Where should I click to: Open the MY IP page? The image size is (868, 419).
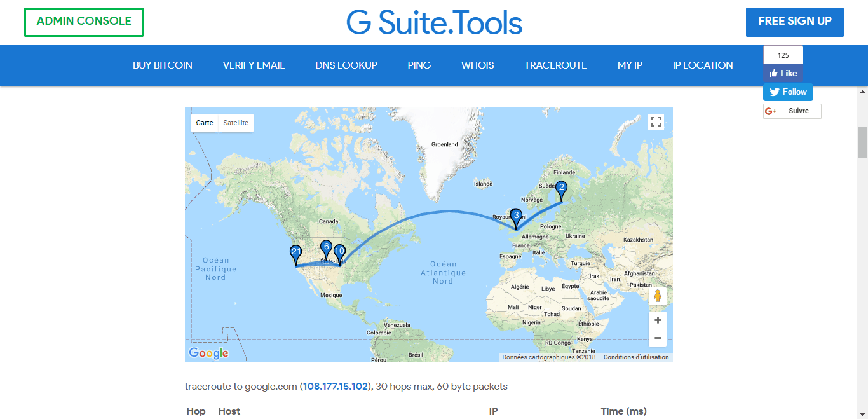pyautogui.click(x=630, y=65)
